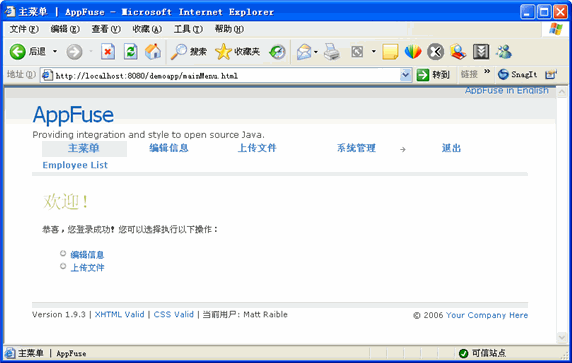Click the 当前用户: Matt Raible text
Viewport: 572px width, 363px height.
[x=245, y=314]
